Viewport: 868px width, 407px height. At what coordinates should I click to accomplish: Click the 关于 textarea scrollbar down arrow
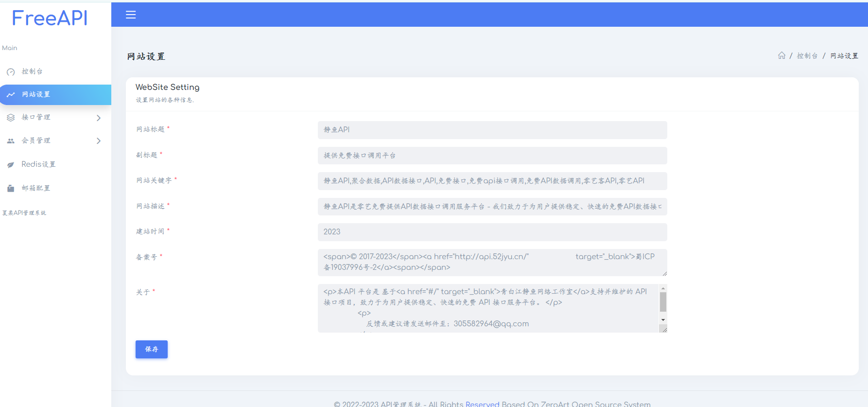(663, 320)
